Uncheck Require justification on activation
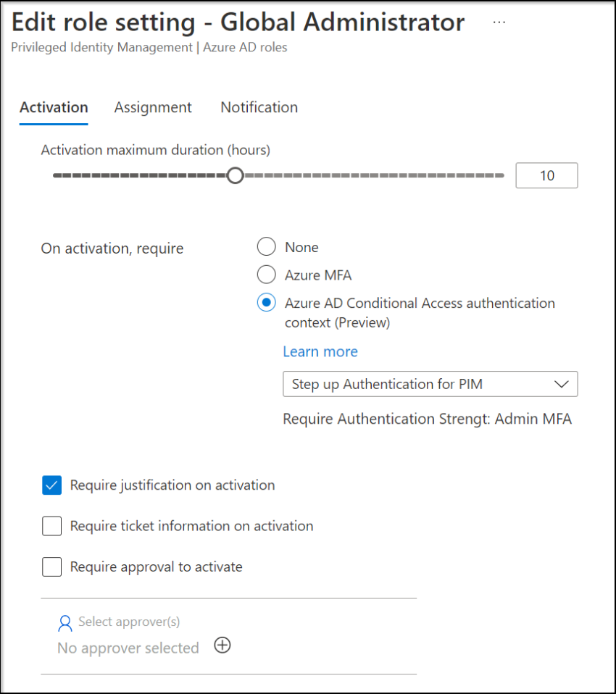 (x=51, y=485)
